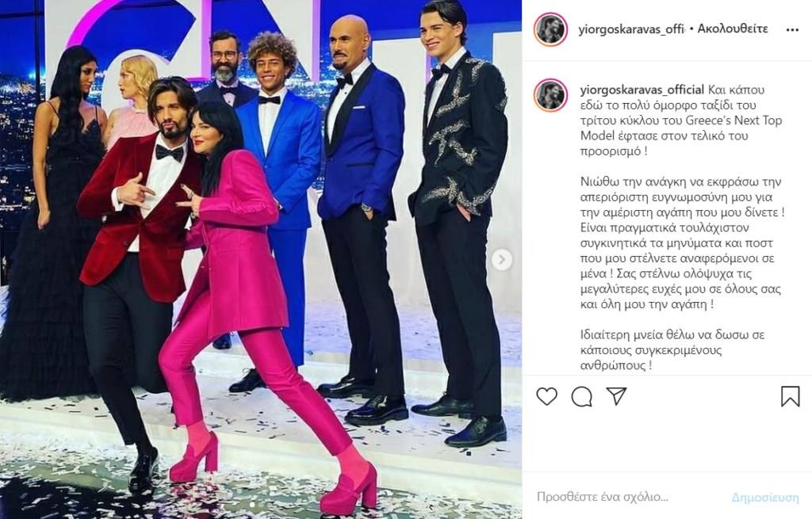The width and height of the screenshot is (812, 519).
Task: Open the avatar beside the caption
Action: pos(550,96)
